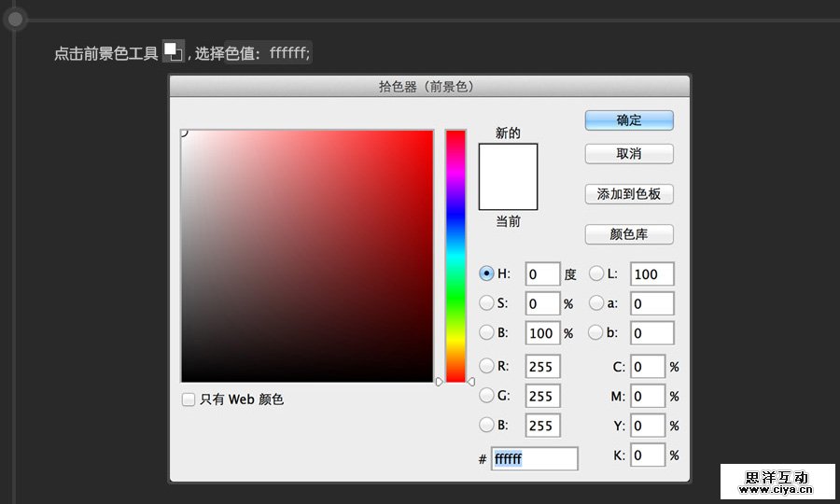The width and height of the screenshot is (840, 504).
Task: Click the 取消 cancel button
Action: click(629, 154)
